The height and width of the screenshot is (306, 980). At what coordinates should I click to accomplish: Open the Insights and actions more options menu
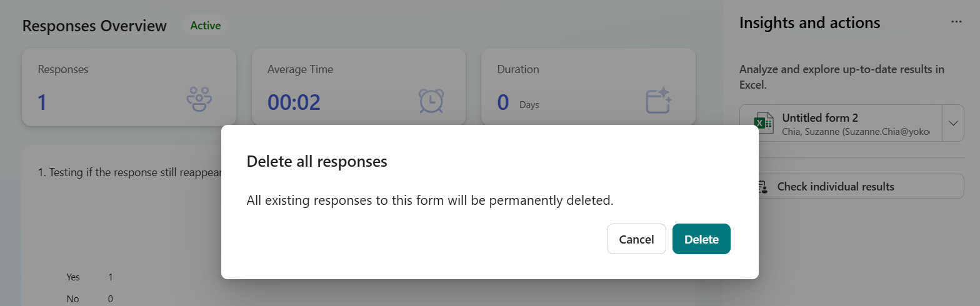click(x=956, y=22)
